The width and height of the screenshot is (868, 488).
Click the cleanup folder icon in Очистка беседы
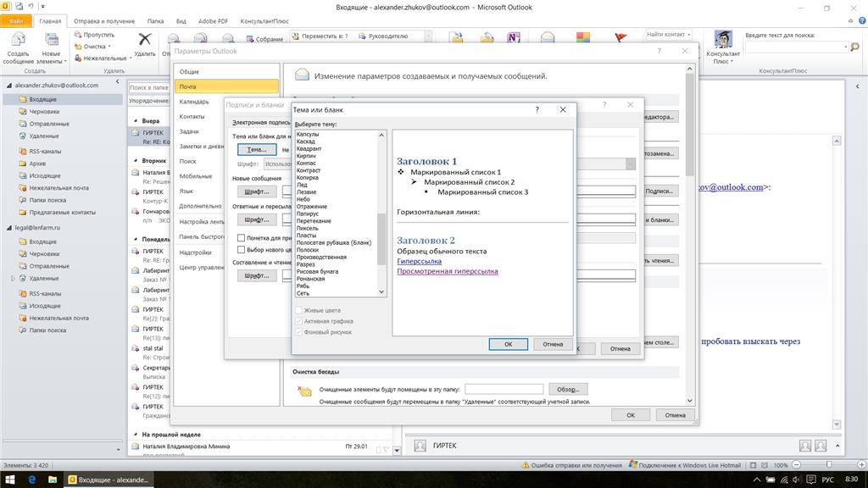304,391
